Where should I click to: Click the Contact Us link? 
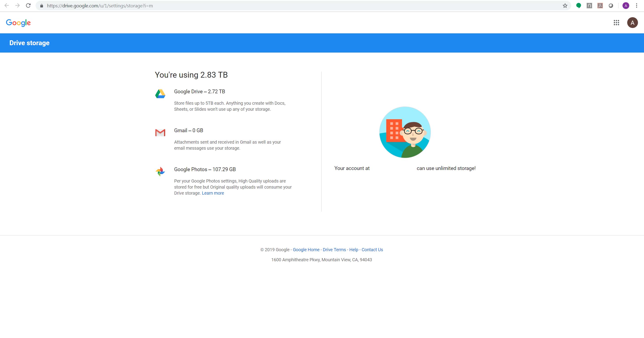[372, 249]
